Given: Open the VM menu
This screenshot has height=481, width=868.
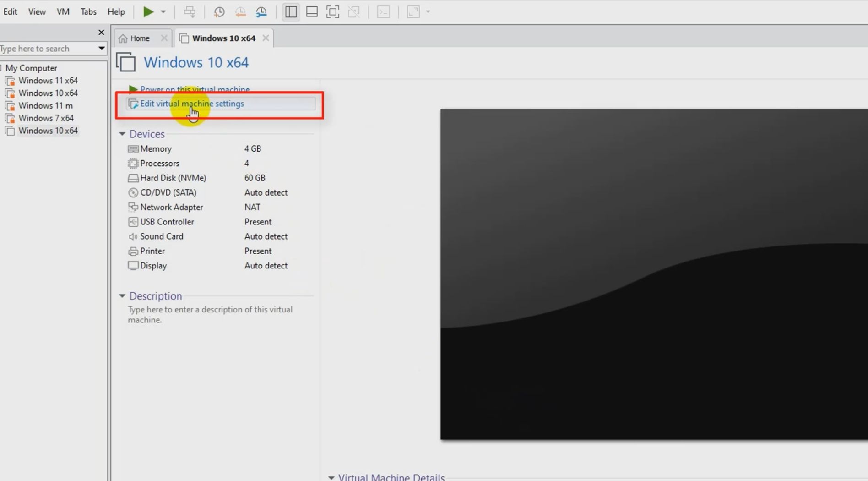Looking at the screenshot, I should (x=63, y=12).
